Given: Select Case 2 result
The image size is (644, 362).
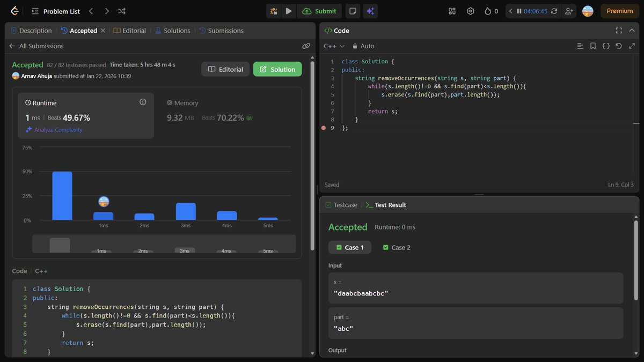Looking at the screenshot, I should point(396,247).
